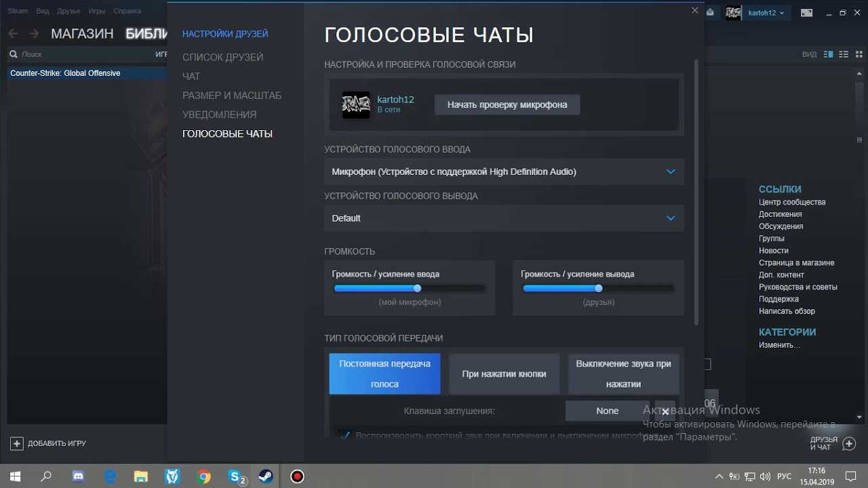This screenshot has height=488, width=868.
Task: Toggle short sound on microphone on/off checkbox
Action: tap(345, 435)
